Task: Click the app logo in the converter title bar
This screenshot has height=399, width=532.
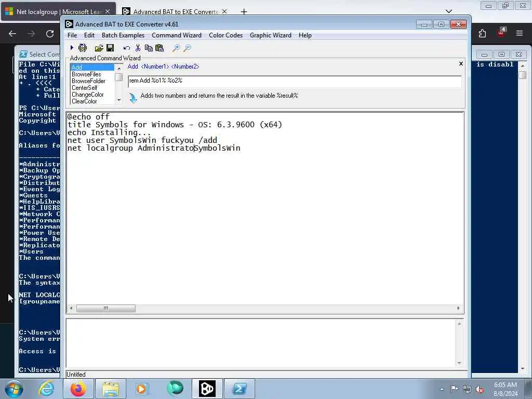Action: 69,24
